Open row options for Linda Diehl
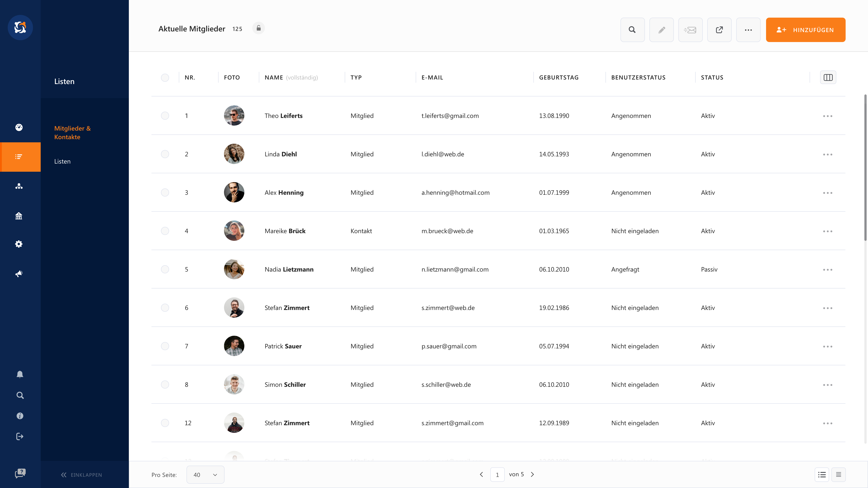 [x=827, y=155]
